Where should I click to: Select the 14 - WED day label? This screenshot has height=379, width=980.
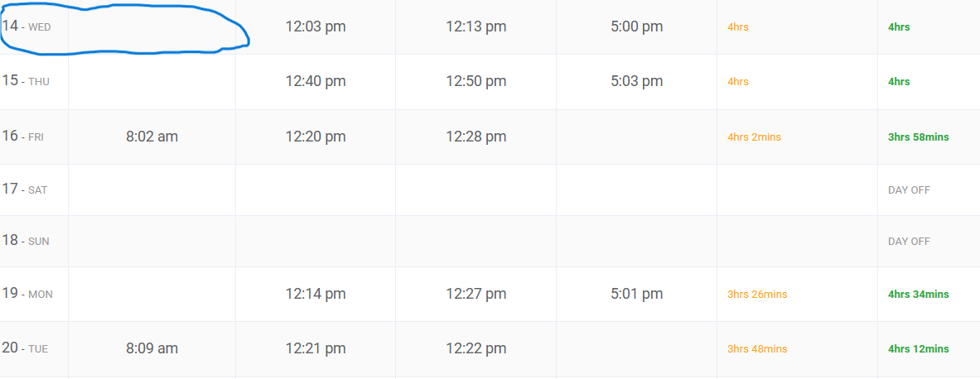point(27,26)
